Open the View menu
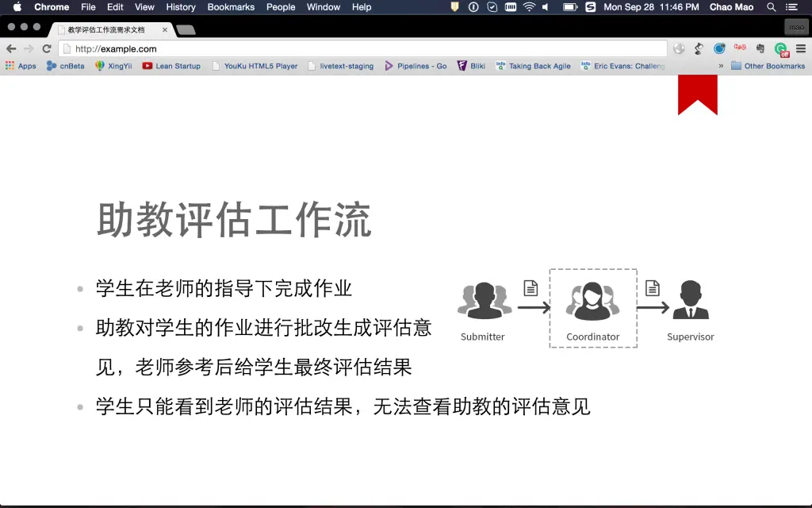The height and width of the screenshot is (508, 812). (144, 6)
